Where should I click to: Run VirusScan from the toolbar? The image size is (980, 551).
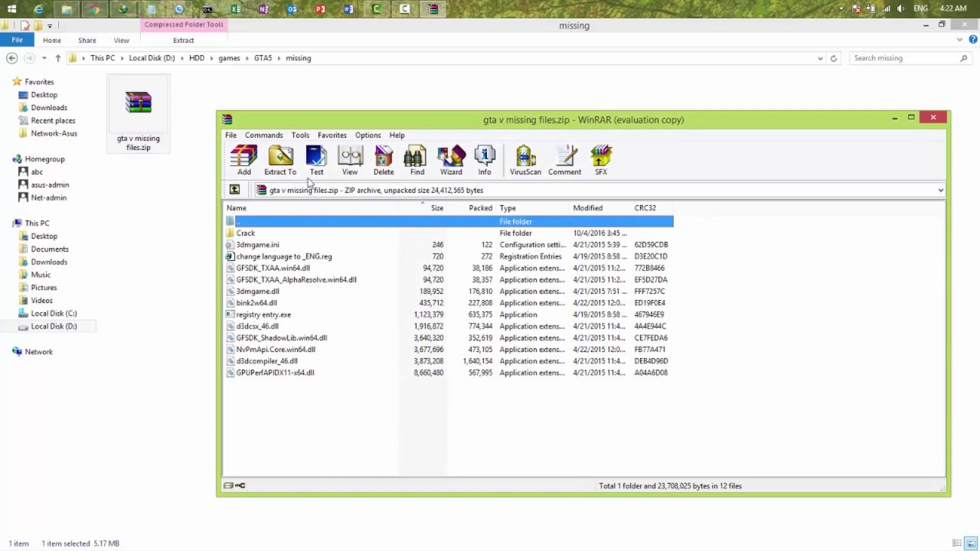(525, 160)
